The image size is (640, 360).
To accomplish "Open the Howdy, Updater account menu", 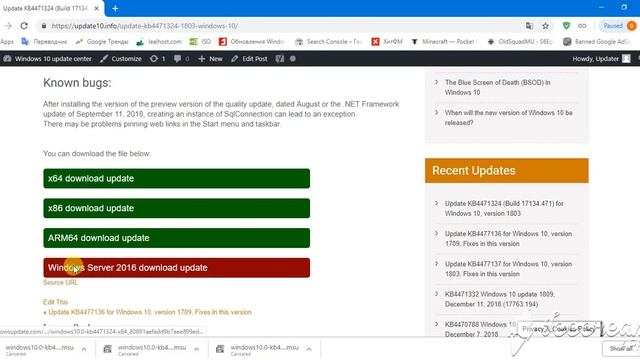I will point(601,59).
